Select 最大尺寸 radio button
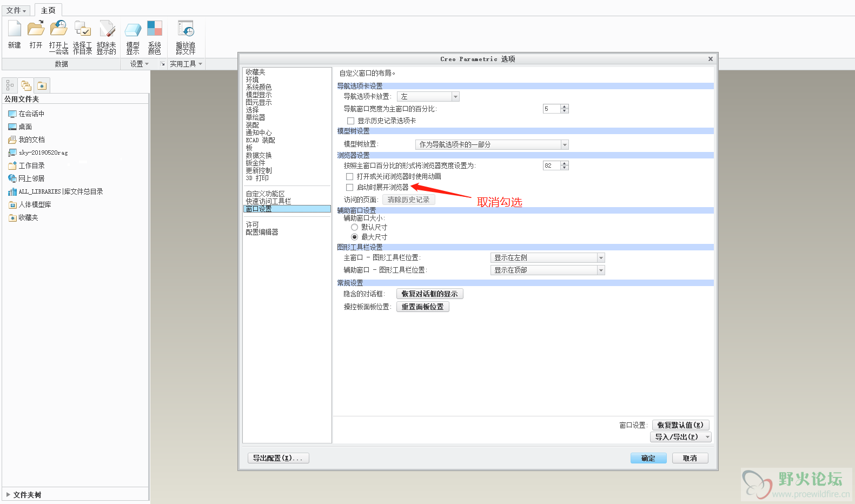 354,237
